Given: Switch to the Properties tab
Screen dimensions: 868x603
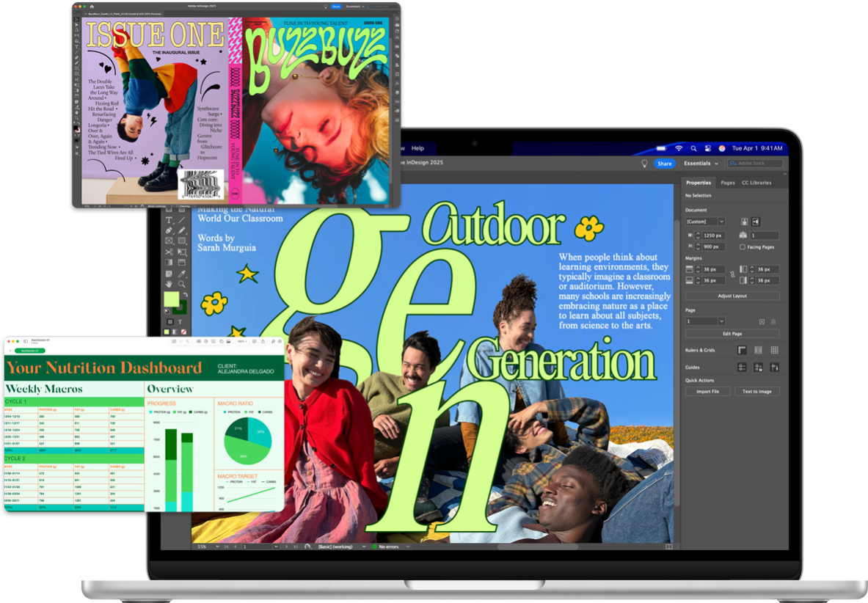Looking at the screenshot, I should [x=699, y=183].
